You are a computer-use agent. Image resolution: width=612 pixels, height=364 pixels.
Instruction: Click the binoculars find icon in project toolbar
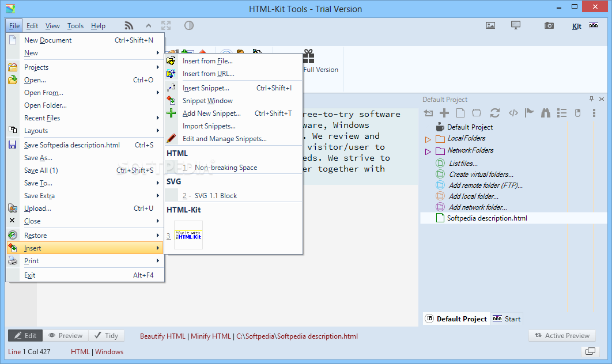click(x=546, y=113)
